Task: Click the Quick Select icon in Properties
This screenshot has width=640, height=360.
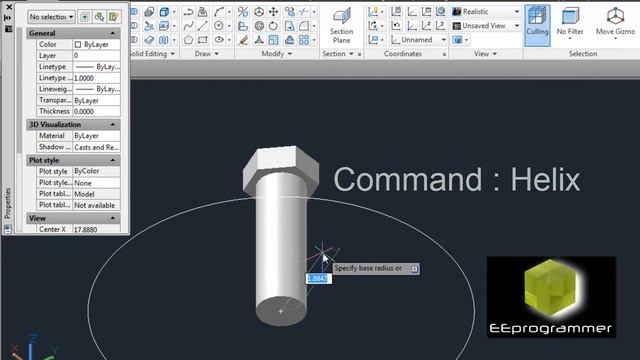Action: tap(114, 17)
